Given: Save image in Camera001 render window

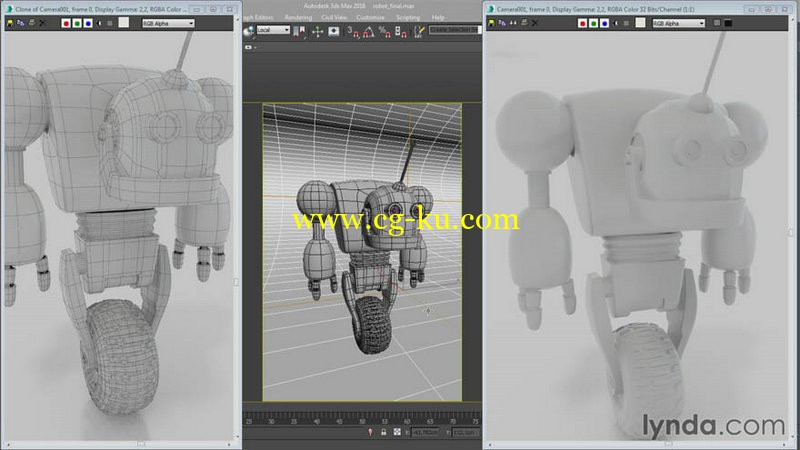Looking at the screenshot, I should 491,23.
